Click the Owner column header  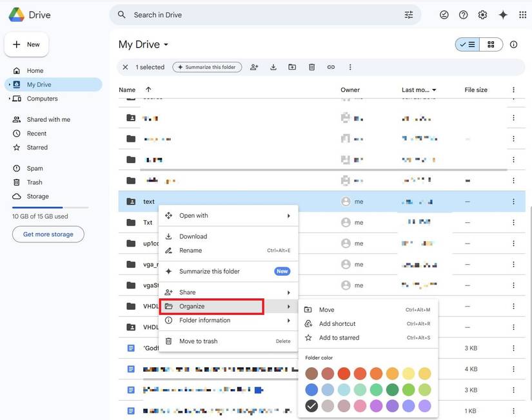pyautogui.click(x=350, y=90)
